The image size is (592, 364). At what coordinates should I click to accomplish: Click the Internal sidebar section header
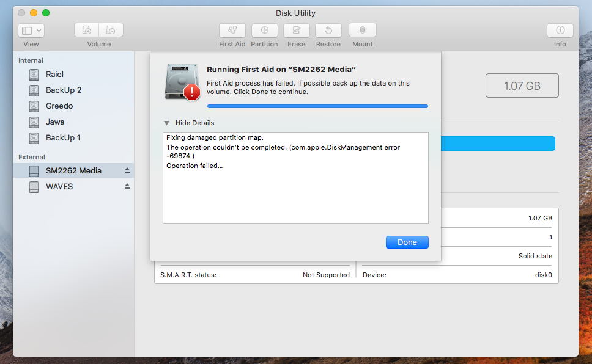click(x=31, y=60)
